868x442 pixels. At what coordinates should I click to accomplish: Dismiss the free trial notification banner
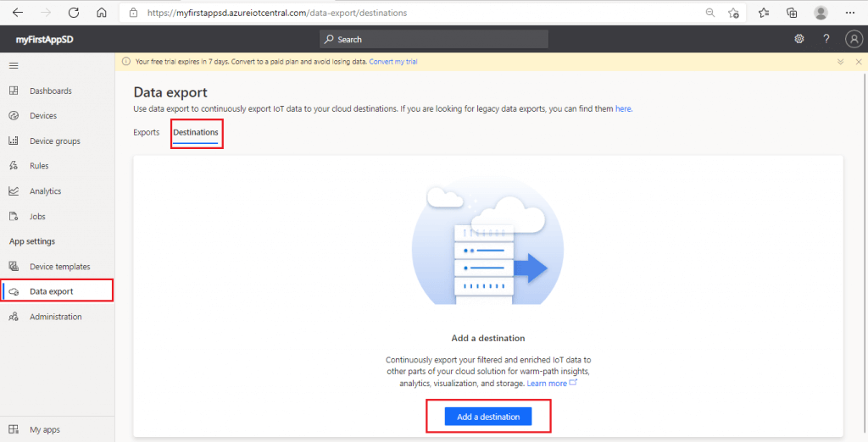click(x=856, y=62)
